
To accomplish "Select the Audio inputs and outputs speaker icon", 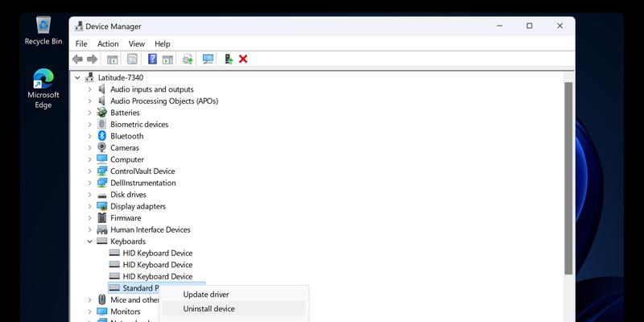I will click(102, 89).
